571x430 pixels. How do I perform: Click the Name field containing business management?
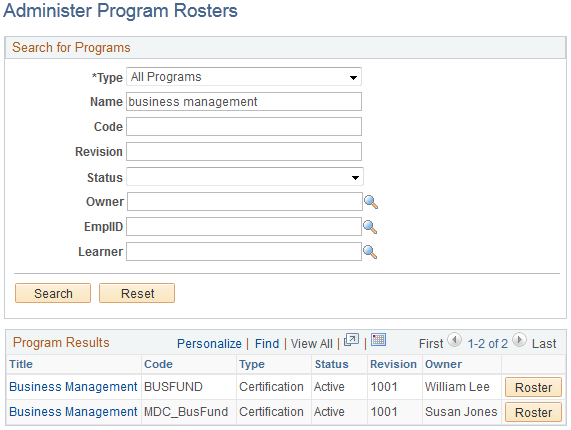[244, 102]
